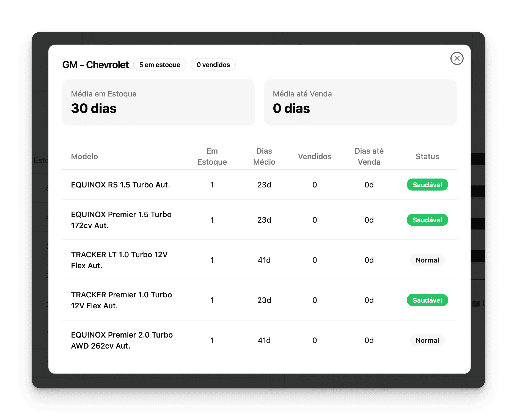The image size is (517, 420).
Task: Close the GM - Chevrolet dialog
Action: click(457, 59)
